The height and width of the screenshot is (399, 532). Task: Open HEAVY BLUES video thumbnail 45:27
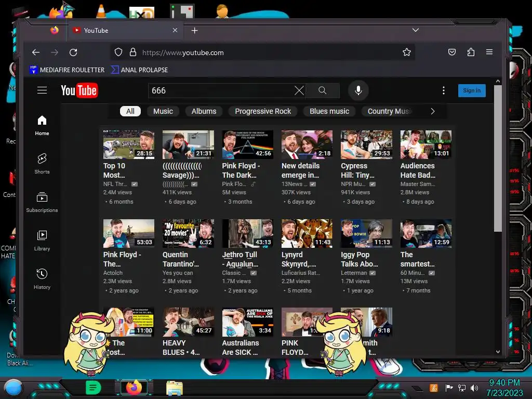(x=188, y=322)
